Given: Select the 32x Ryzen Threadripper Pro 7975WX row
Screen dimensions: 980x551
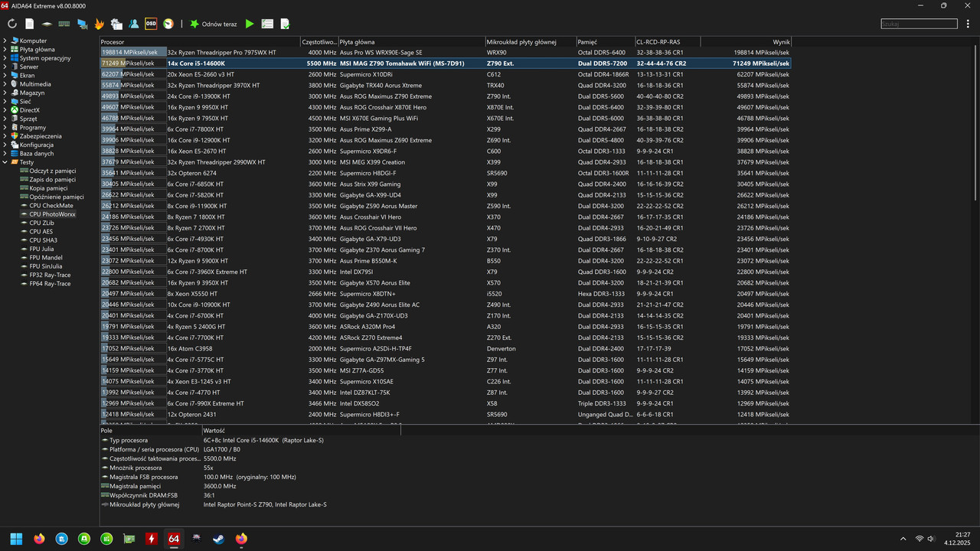Looking at the screenshot, I should point(446,52).
